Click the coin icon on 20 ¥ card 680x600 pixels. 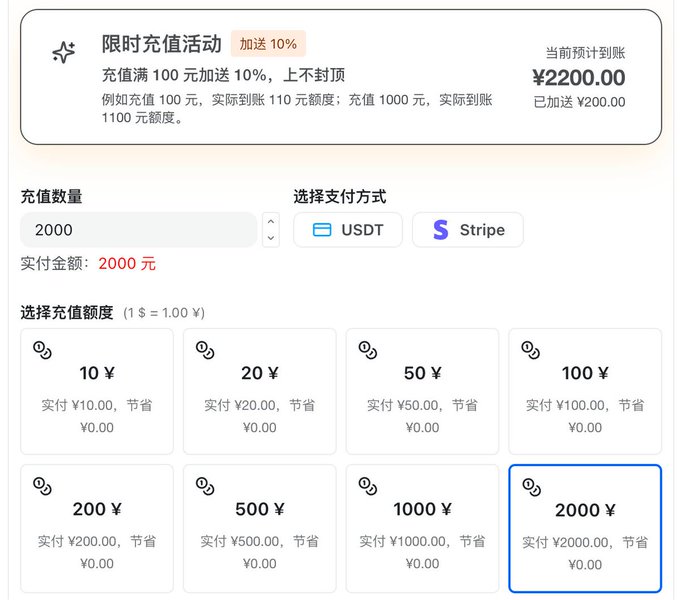205,350
